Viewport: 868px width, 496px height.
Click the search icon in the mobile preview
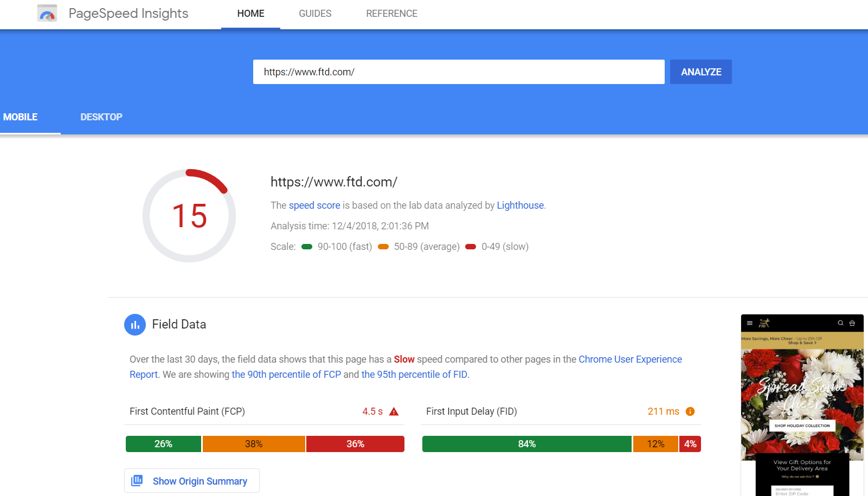click(x=840, y=323)
